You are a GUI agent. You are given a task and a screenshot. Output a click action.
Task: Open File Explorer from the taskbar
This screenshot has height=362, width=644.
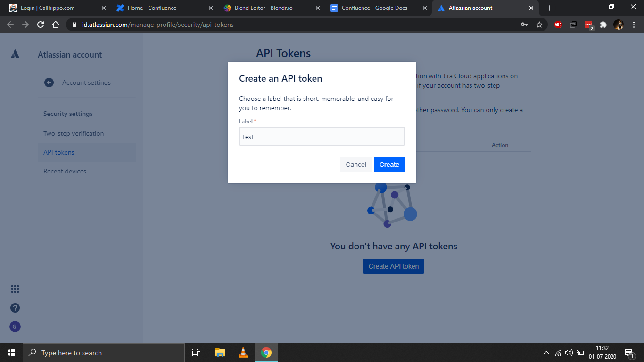[x=220, y=353]
